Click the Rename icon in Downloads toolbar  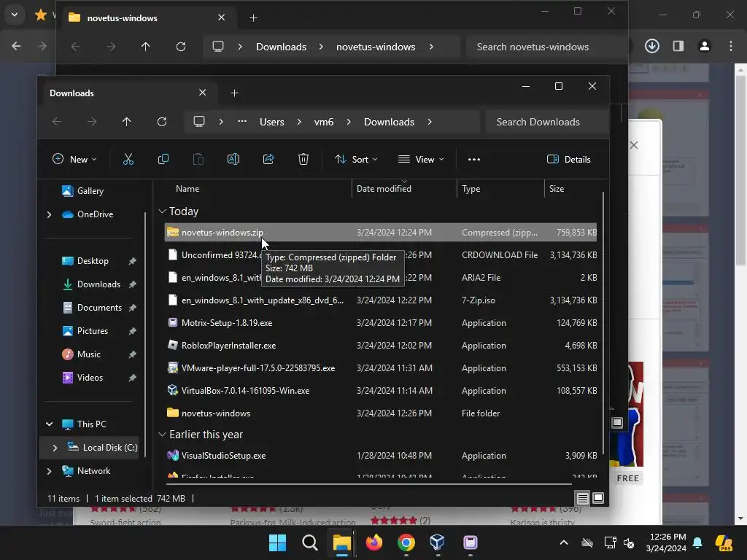(x=233, y=159)
